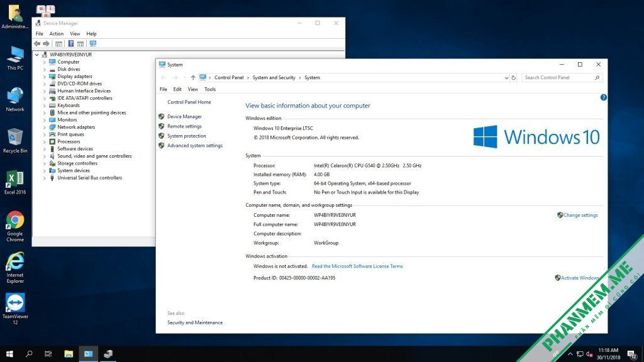The width and height of the screenshot is (644, 362).
Task: Select the Internet Explorer desktop shortcut
Action: click(15, 268)
